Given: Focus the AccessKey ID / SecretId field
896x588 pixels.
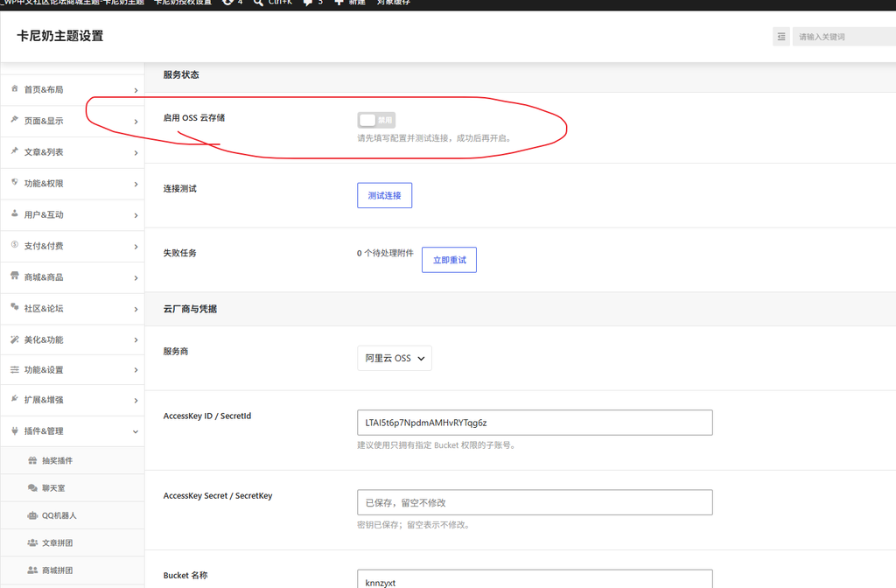Looking at the screenshot, I should tap(535, 423).
